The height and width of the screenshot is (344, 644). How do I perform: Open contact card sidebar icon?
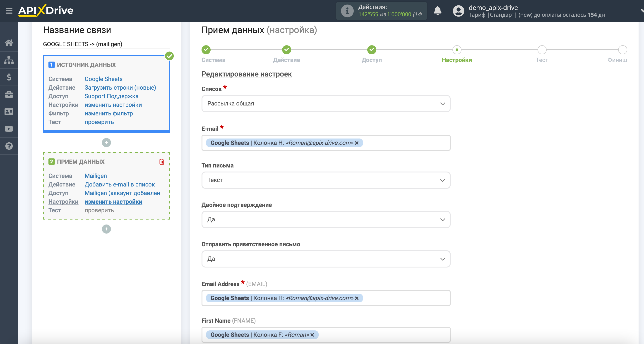click(x=9, y=112)
